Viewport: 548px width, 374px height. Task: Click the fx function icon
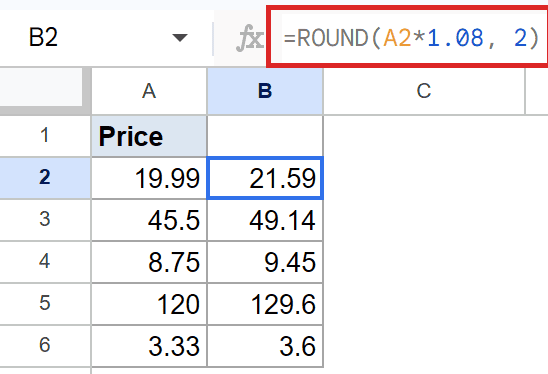point(250,38)
